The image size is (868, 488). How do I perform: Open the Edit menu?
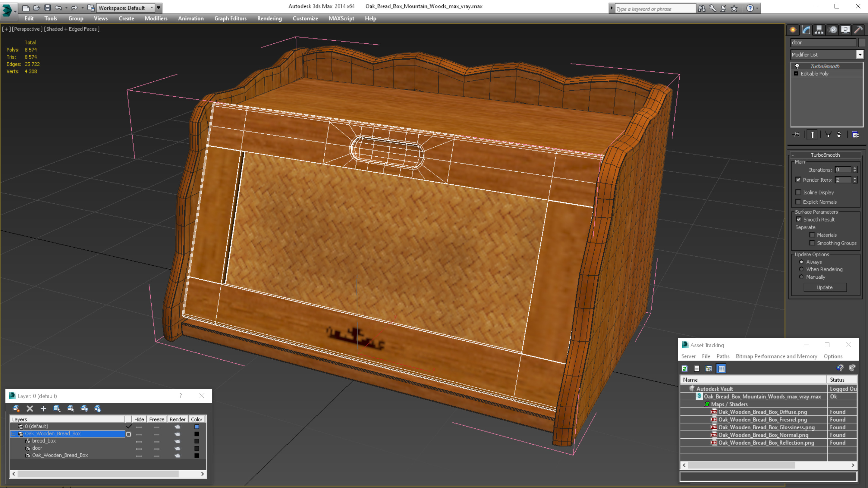(x=29, y=18)
